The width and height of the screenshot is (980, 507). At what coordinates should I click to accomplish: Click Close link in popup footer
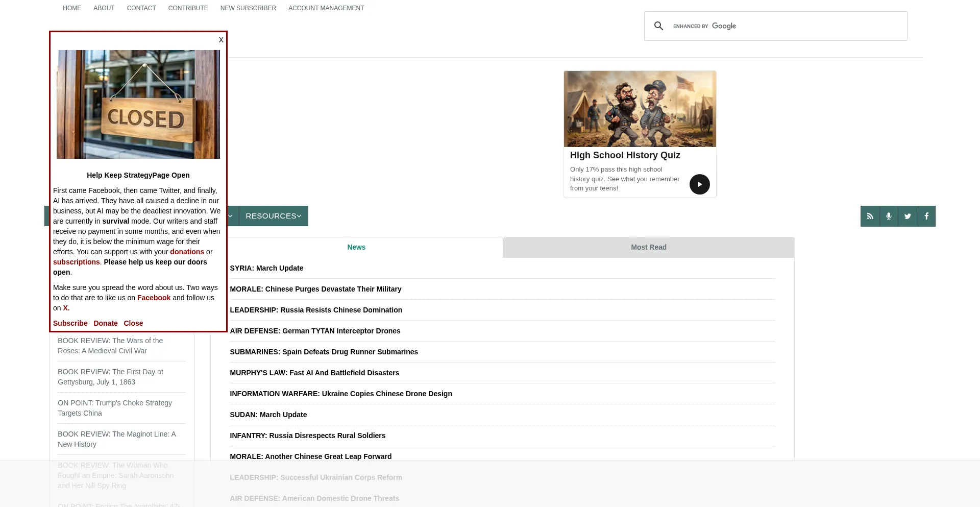point(133,323)
